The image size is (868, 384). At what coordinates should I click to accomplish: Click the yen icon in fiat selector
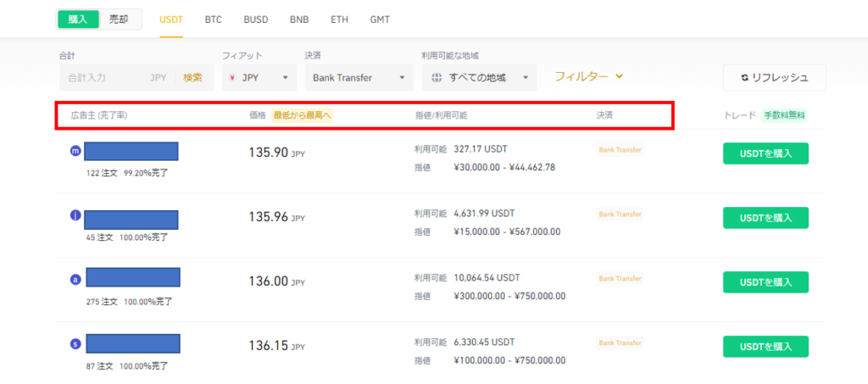click(x=232, y=78)
